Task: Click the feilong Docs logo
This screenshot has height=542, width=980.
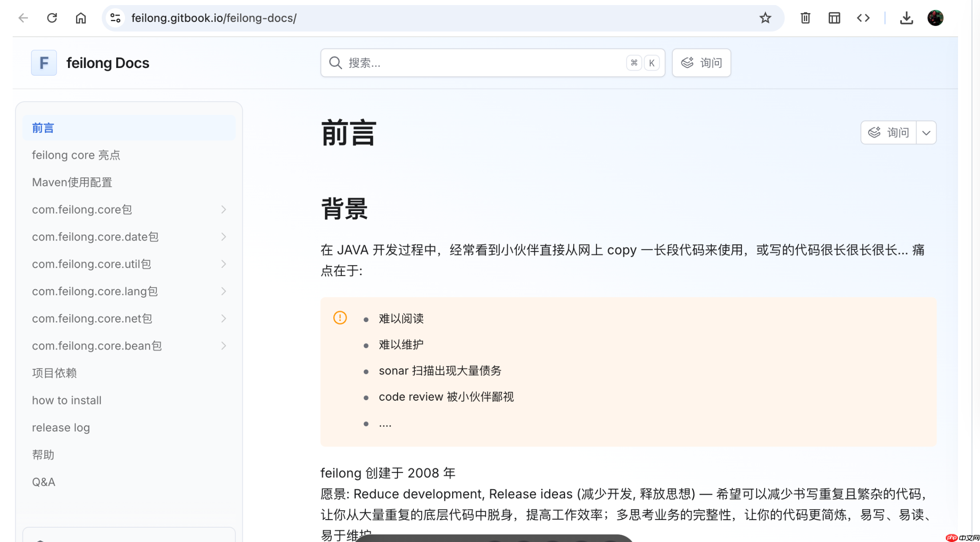Action: 44,62
